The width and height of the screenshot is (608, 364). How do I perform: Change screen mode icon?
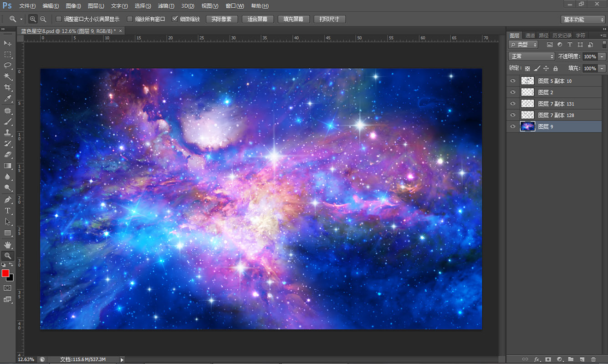click(8, 299)
